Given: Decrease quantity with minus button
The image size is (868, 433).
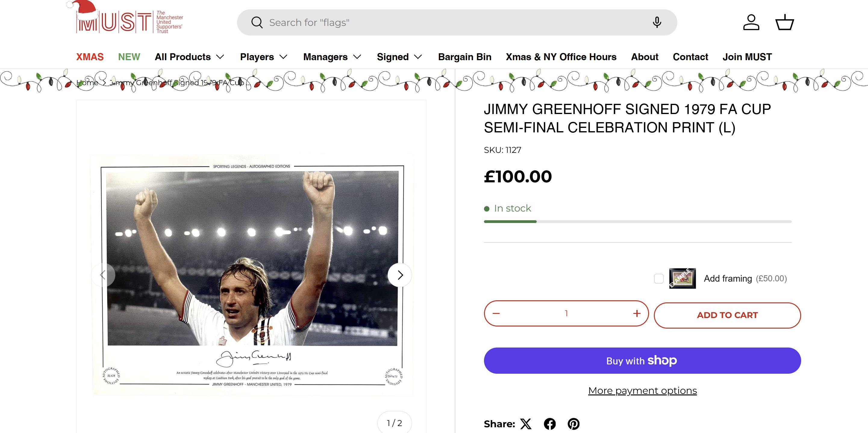Looking at the screenshot, I should [x=496, y=314].
